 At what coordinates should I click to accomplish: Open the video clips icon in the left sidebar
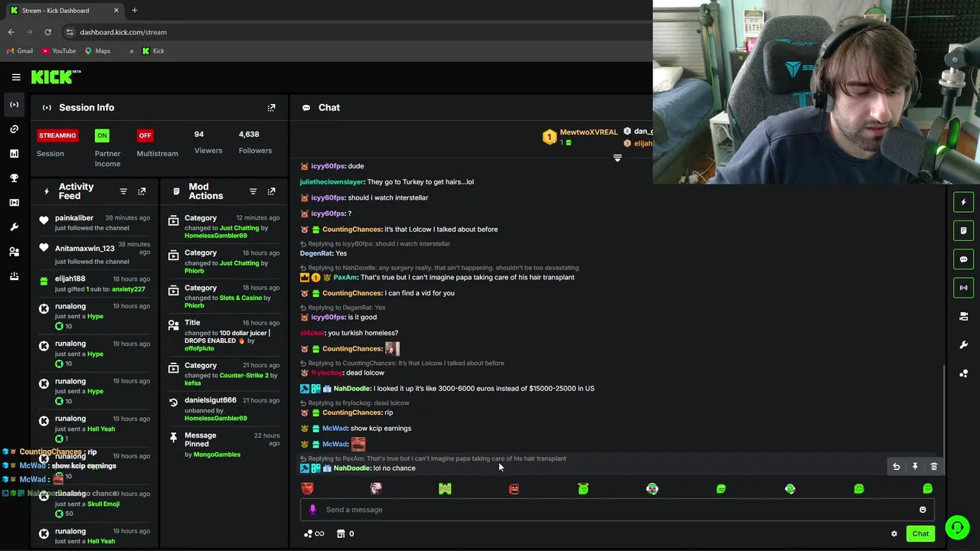tap(14, 203)
